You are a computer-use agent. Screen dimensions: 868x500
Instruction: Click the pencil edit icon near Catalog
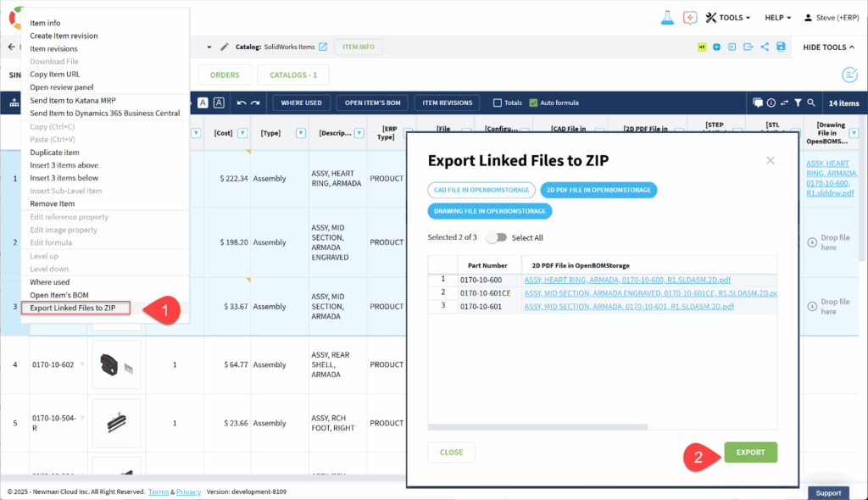coord(225,47)
